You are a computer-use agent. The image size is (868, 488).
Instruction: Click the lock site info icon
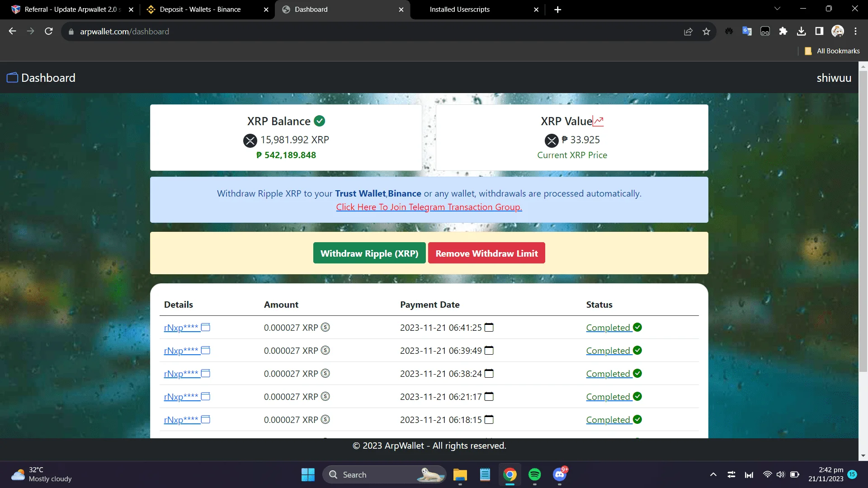[x=71, y=32]
